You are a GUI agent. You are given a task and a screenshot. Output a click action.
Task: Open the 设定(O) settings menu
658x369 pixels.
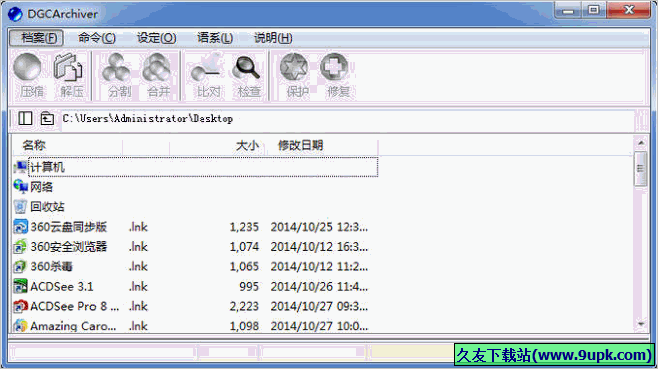tap(157, 38)
